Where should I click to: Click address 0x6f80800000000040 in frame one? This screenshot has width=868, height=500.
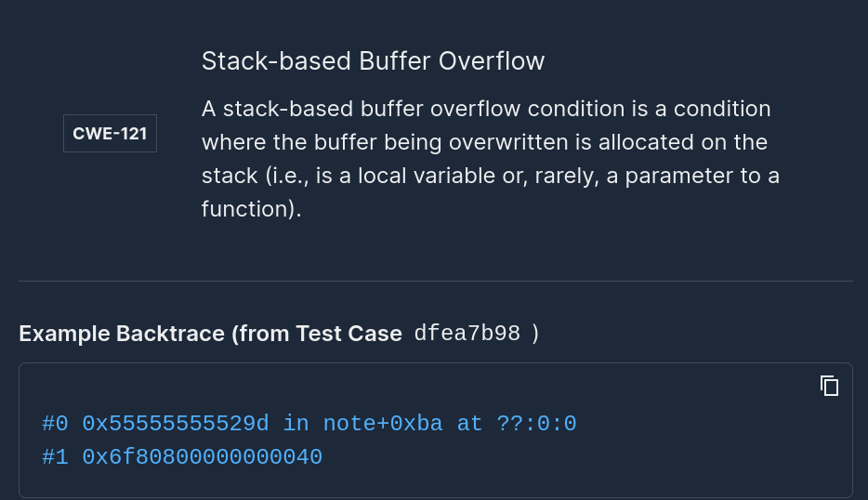click(x=202, y=457)
